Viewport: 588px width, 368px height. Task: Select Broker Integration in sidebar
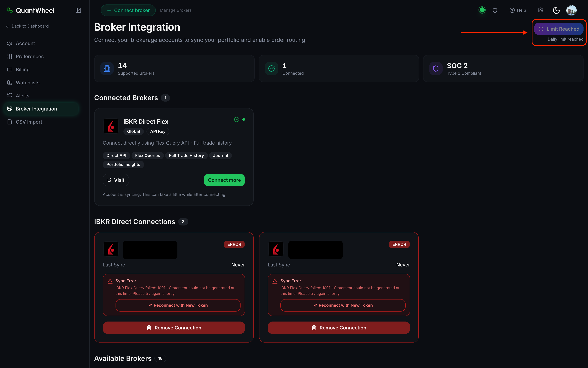click(x=41, y=109)
